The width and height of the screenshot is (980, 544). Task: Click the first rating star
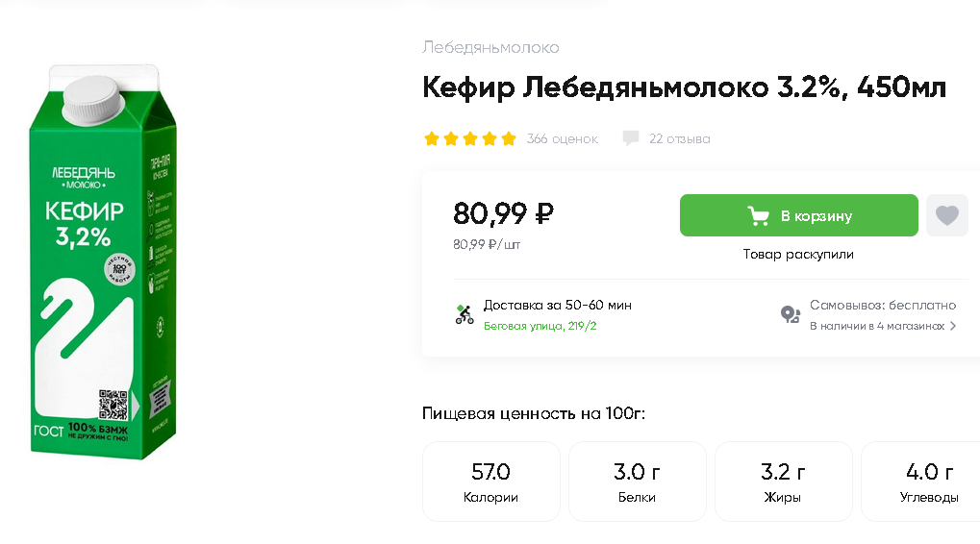432,138
